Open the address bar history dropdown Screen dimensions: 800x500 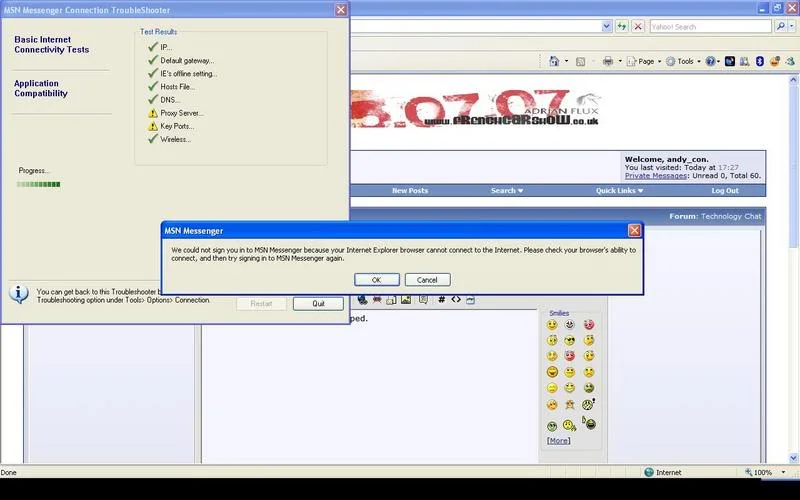coord(606,26)
